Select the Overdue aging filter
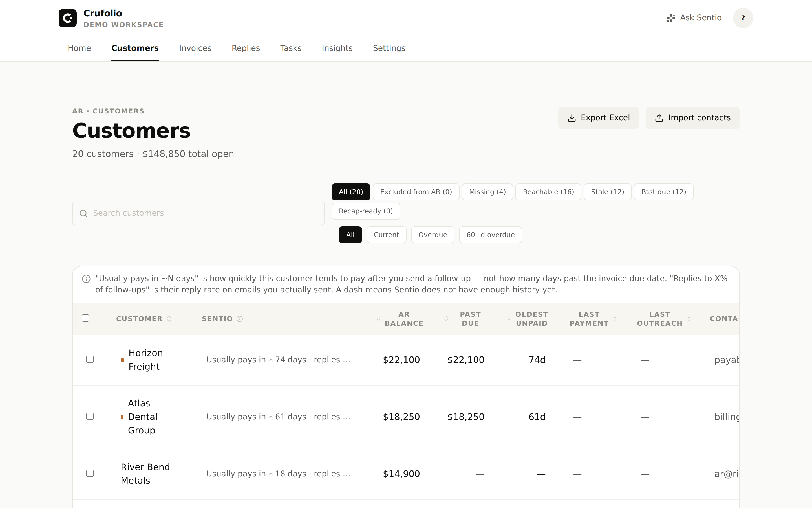This screenshot has width=812, height=508. pyautogui.click(x=433, y=235)
